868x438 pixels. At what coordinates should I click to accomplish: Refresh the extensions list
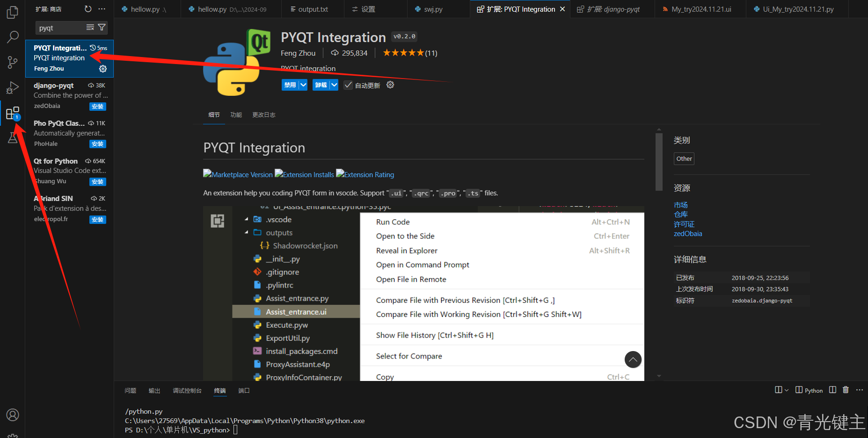coord(88,8)
